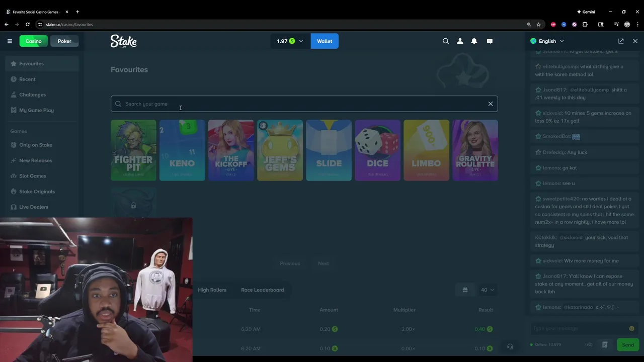This screenshot has width=644, height=362.
Task: Click username Drefeddy in chat
Action: (554, 152)
